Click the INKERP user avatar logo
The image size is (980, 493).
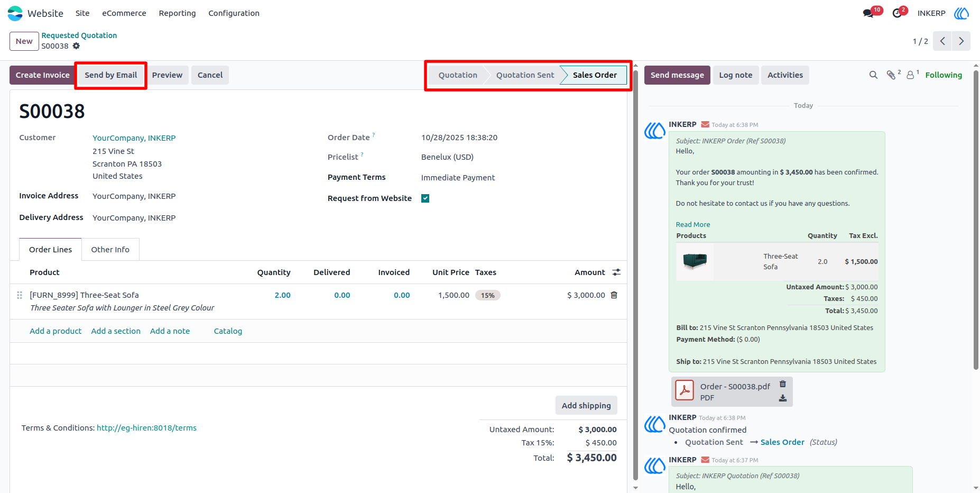coord(961,13)
